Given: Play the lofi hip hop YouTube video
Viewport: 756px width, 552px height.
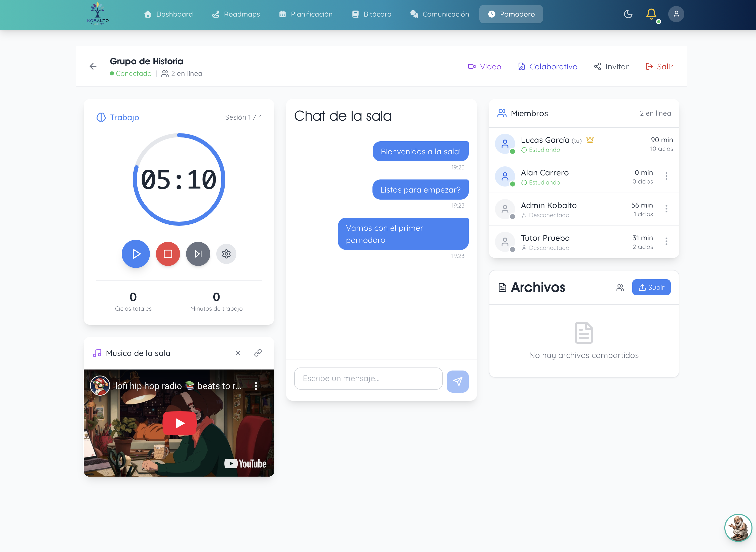Looking at the screenshot, I should [x=180, y=423].
